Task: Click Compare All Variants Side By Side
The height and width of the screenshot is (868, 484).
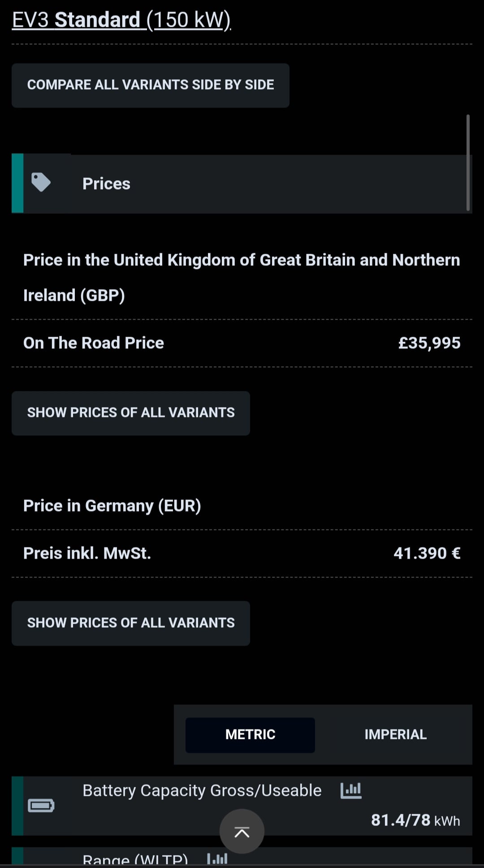Action: click(x=151, y=85)
